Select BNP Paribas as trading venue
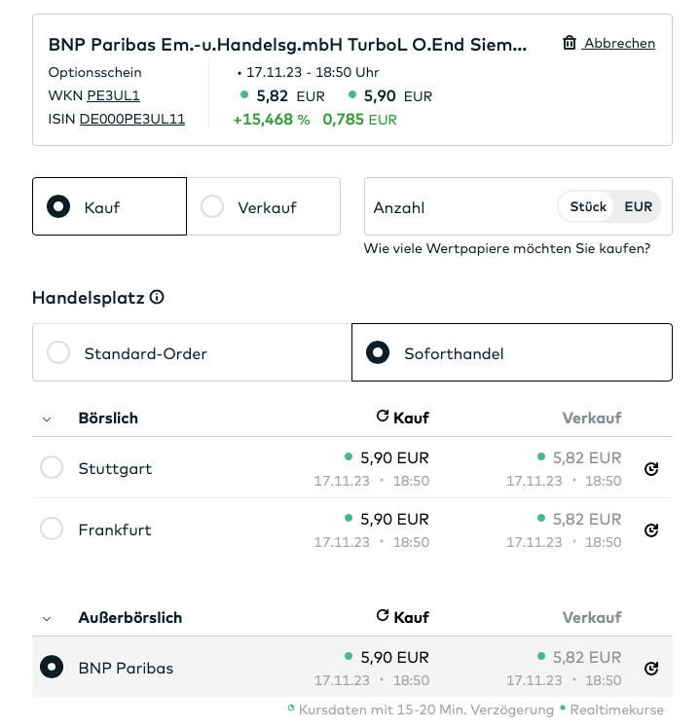Viewport: 700px width, 728px height. click(x=52, y=668)
